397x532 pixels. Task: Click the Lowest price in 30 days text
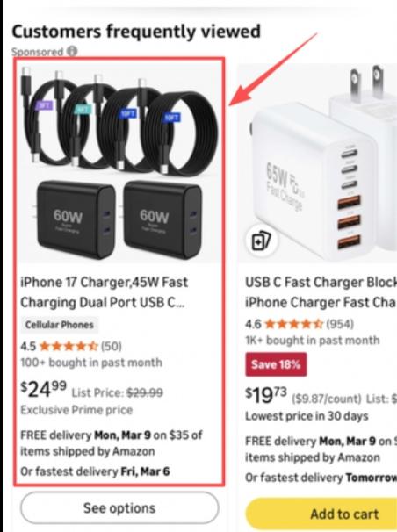pyautogui.click(x=307, y=416)
